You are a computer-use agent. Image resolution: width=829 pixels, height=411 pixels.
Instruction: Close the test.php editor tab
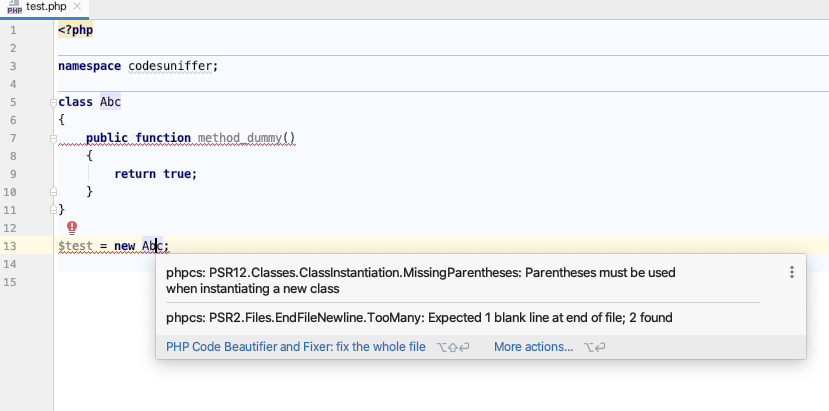pyautogui.click(x=77, y=6)
